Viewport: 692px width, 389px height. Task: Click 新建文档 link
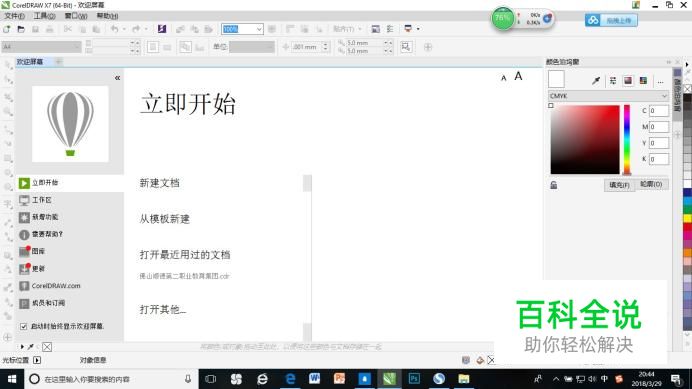tap(160, 183)
